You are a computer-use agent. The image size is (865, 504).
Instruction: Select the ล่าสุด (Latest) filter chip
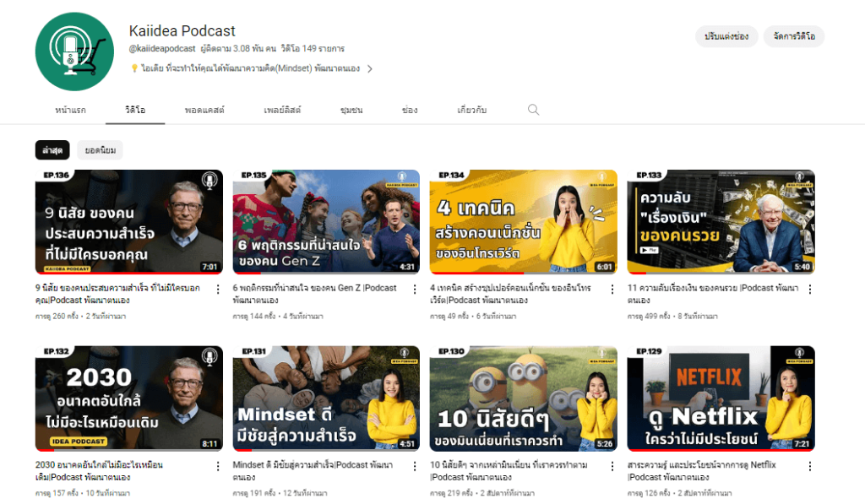point(52,150)
